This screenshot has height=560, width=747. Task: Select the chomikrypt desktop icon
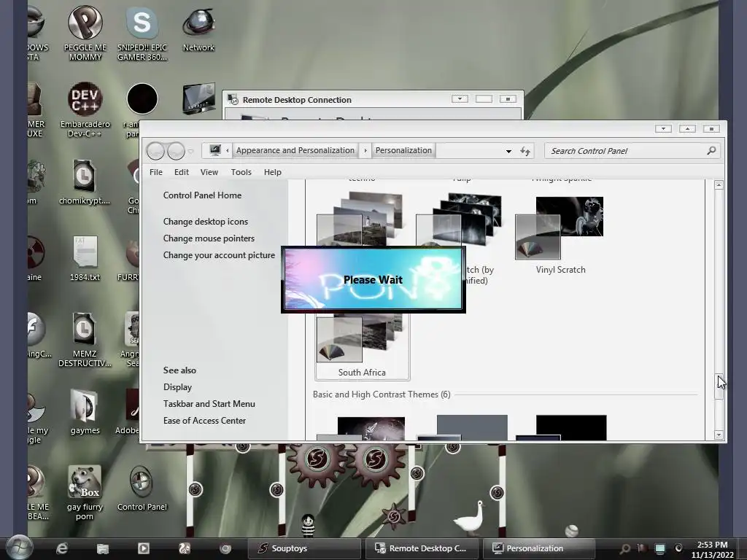[85, 182]
